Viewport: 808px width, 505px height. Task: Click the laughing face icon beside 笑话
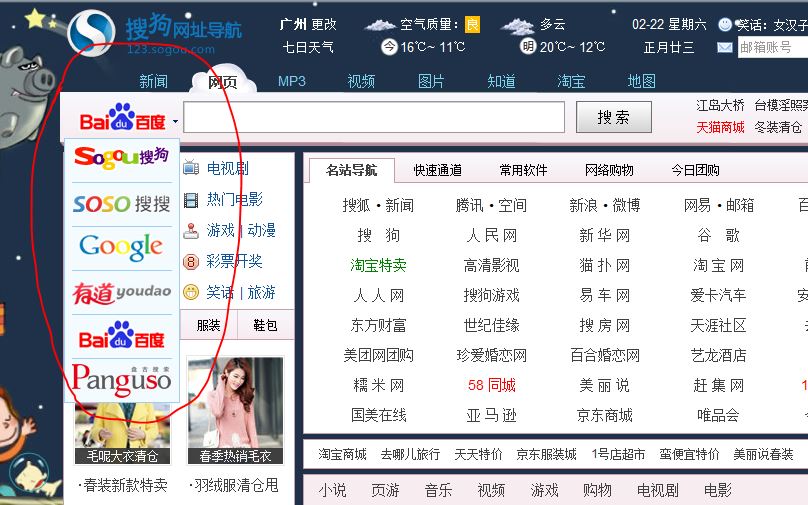(191, 293)
